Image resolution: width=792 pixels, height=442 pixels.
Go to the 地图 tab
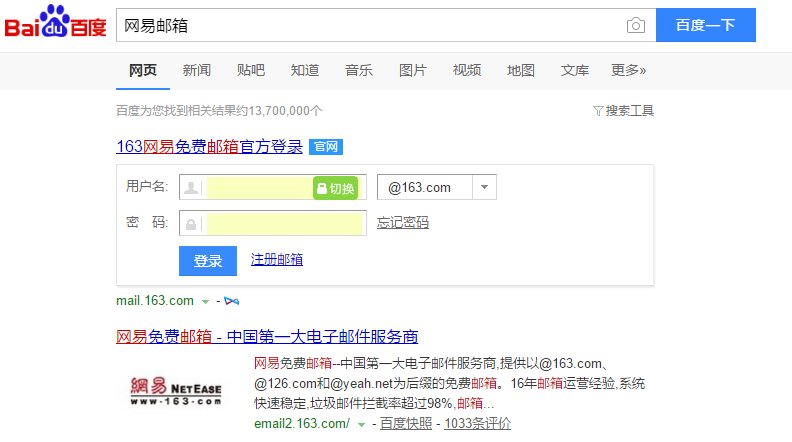[x=521, y=70]
